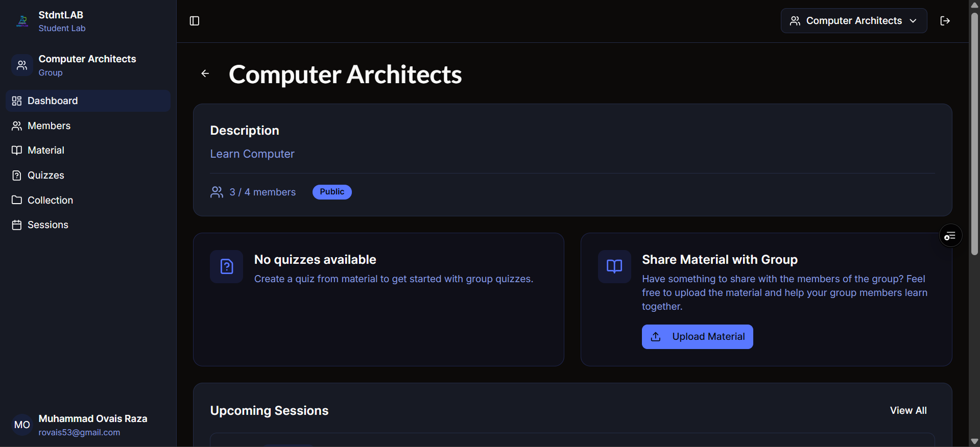Screen dimensions: 980x447
Task: Click the Computer Architects group avatar icon
Action: coord(22,65)
